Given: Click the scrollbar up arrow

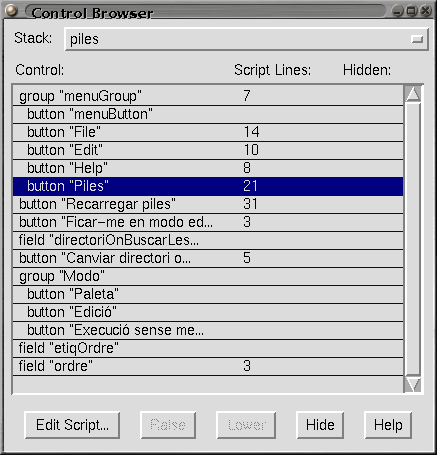Looking at the screenshot, I should (x=413, y=94).
